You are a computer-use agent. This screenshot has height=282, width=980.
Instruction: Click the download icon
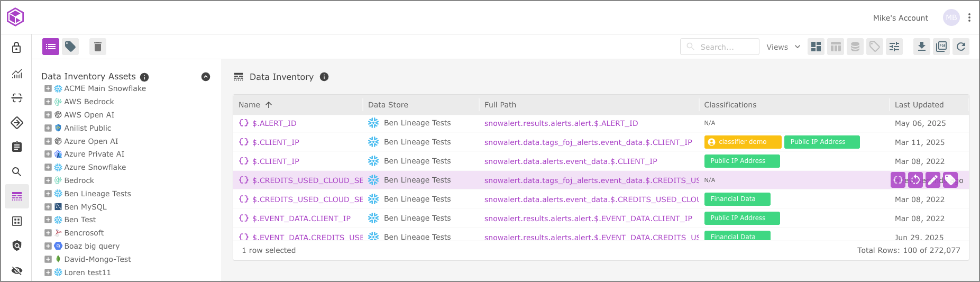coord(922,47)
